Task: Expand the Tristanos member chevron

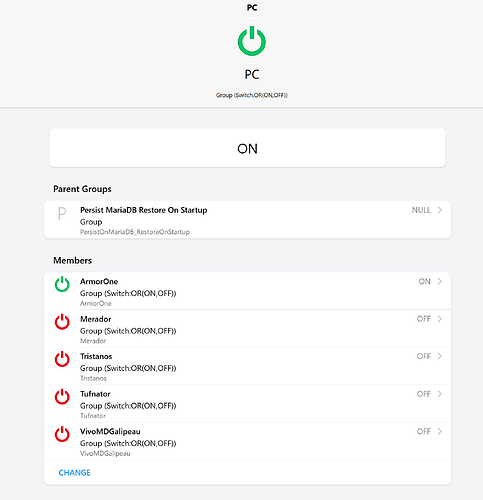Action: [x=440, y=356]
